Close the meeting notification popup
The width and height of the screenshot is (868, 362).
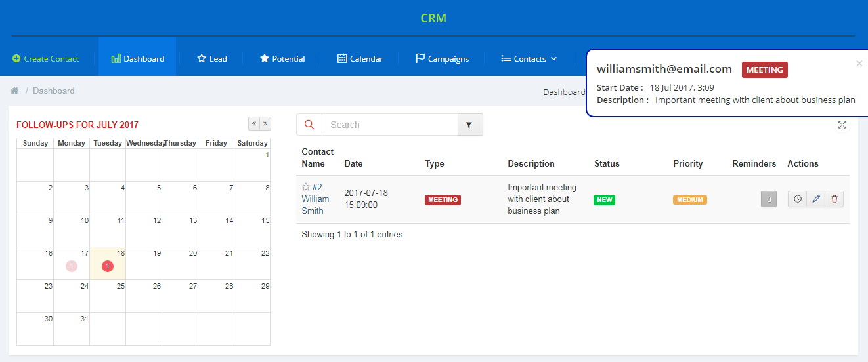tap(859, 64)
